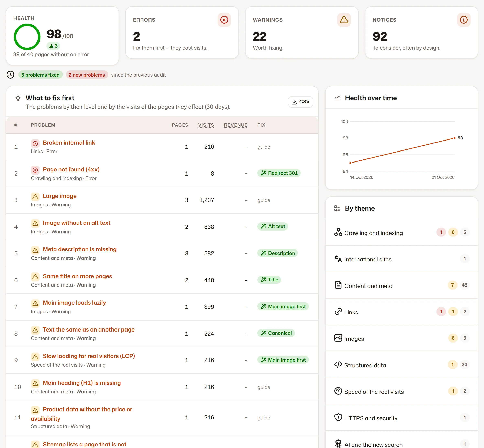The height and width of the screenshot is (448, 484).
Task: Open the Page not found (4xx) problem
Action: pyautogui.click(x=71, y=169)
